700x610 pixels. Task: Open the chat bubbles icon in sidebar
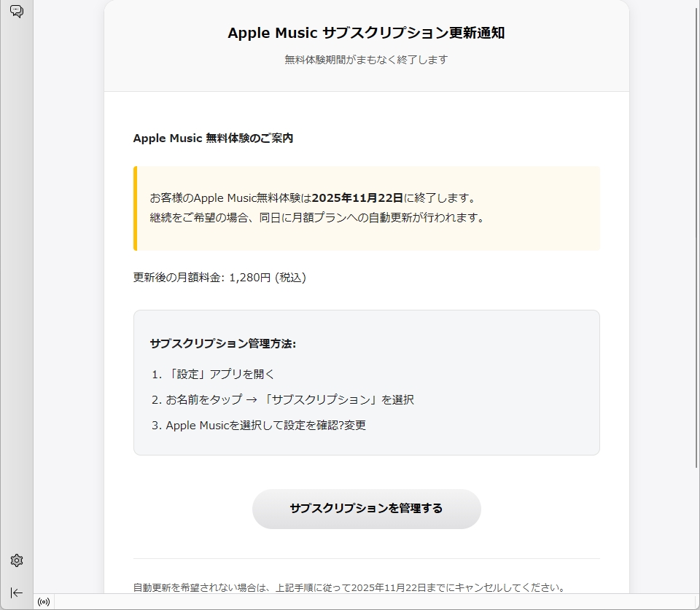[x=17, y=12]
